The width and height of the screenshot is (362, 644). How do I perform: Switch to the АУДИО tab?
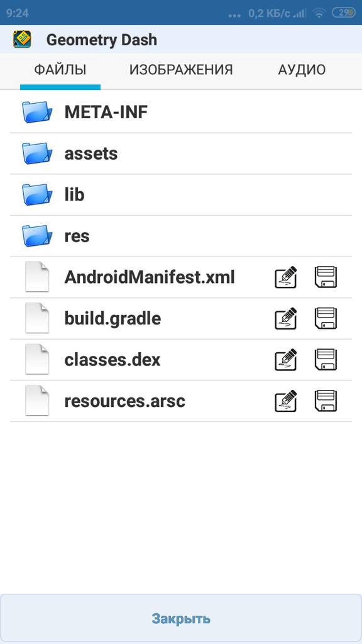(302, 70)
